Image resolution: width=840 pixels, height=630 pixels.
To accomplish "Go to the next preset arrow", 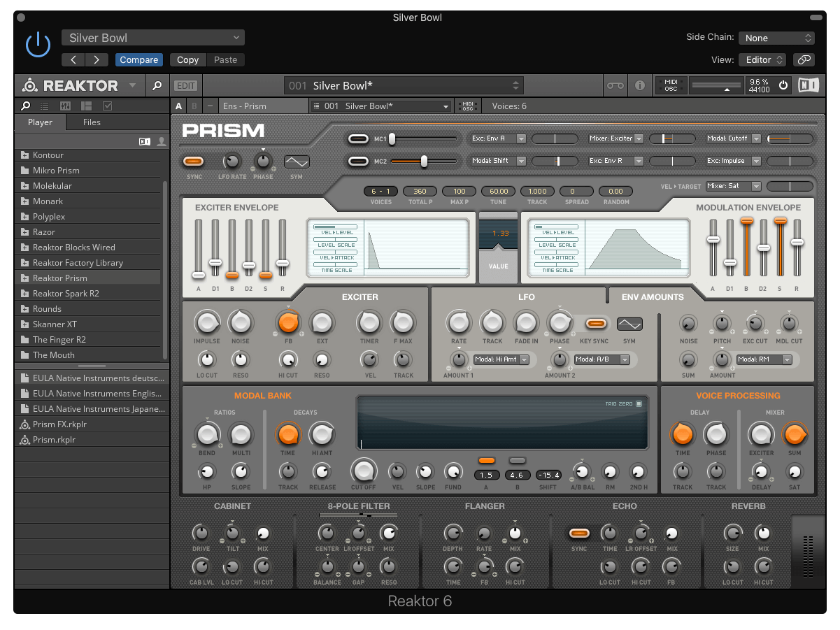I will tap(97, 60).
